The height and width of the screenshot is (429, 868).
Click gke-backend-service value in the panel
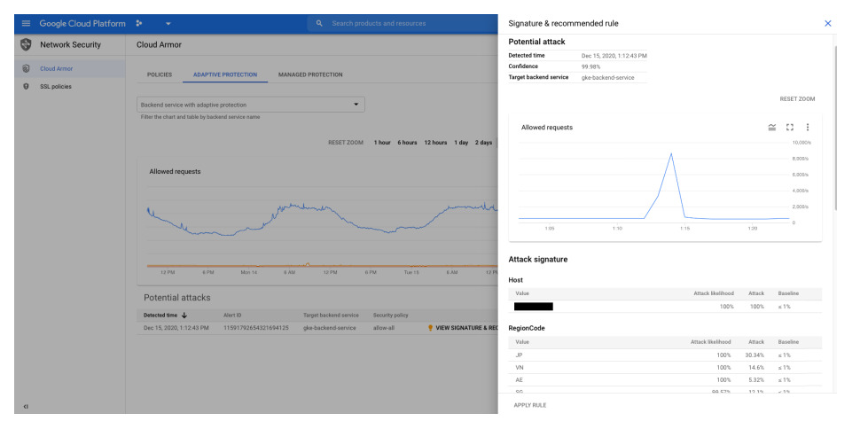[608, 77]
